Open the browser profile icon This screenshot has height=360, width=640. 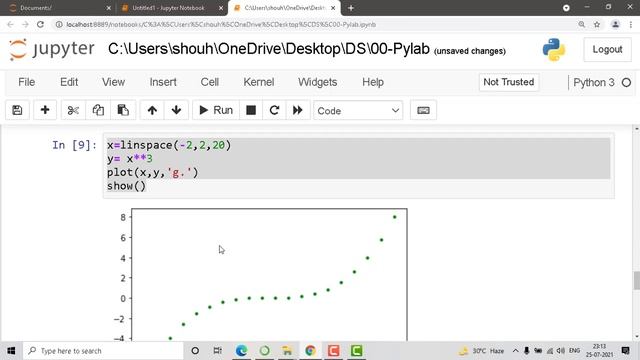tap(615, 24)
